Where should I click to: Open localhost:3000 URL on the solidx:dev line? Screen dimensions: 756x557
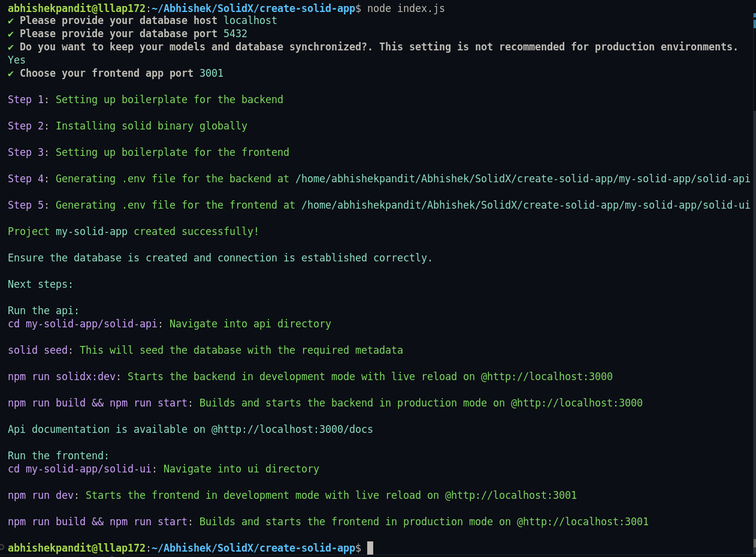[547, 377]
